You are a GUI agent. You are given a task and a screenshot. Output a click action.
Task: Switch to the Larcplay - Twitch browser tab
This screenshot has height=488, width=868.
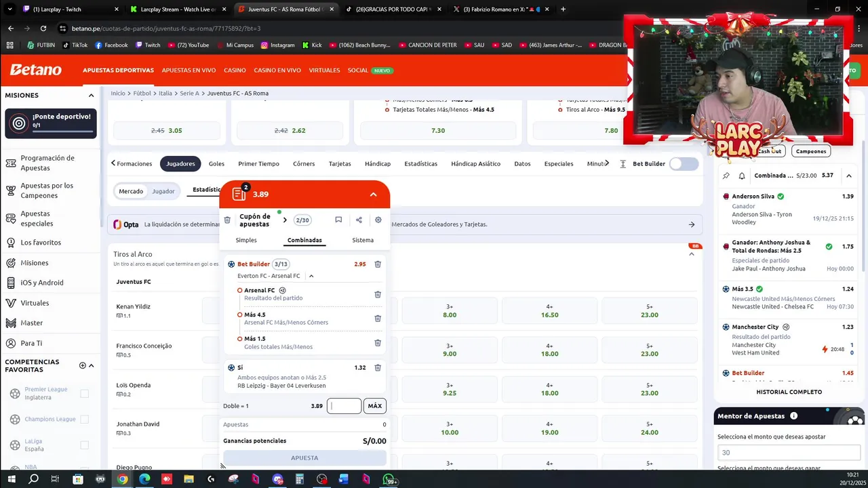click(70, 9)
